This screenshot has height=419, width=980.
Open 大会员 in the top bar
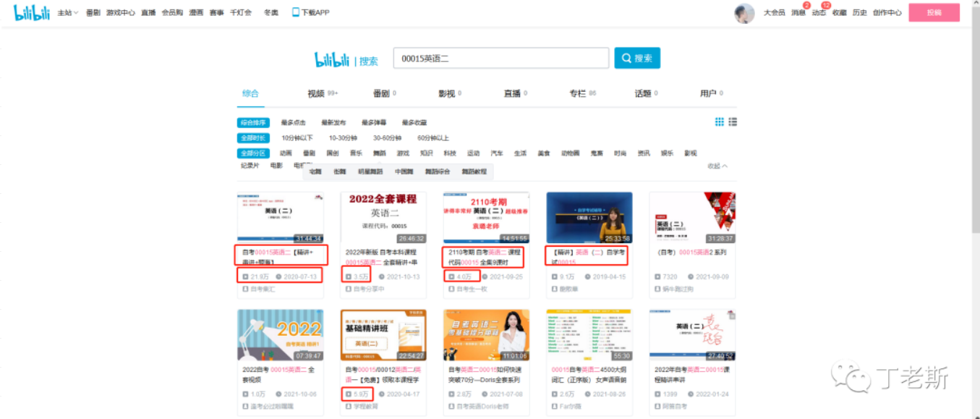point(774,13)
